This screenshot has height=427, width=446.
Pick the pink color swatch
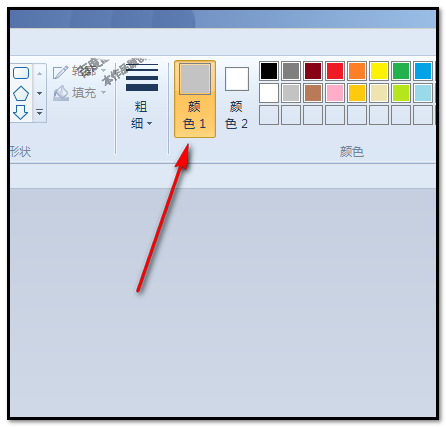pyautogui.click(x=335, y=93)
